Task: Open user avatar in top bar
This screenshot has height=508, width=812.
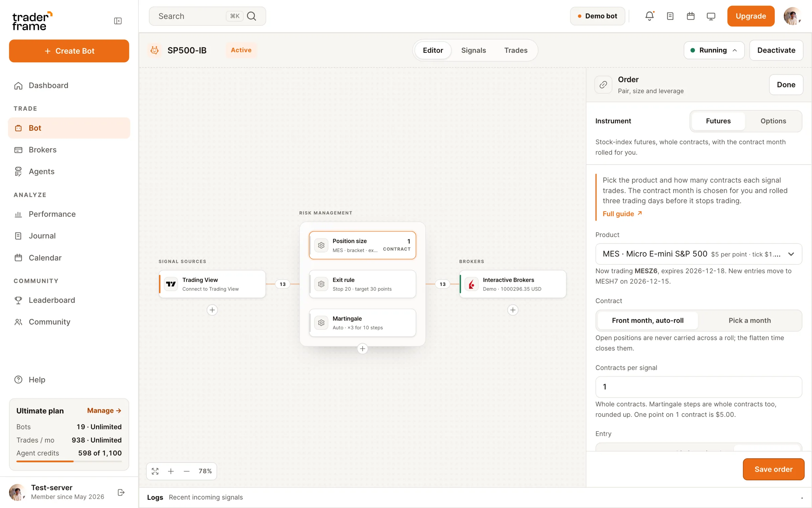Action: [792, 16]
